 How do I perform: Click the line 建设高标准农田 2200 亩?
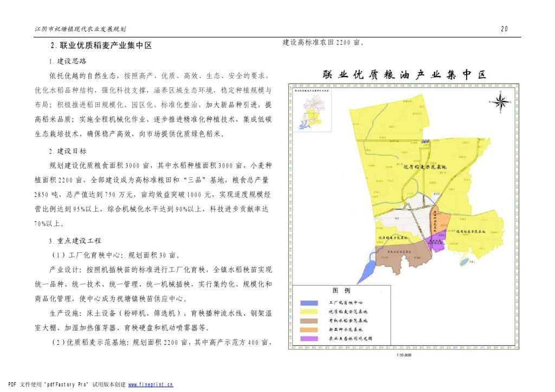click(324, 42)
